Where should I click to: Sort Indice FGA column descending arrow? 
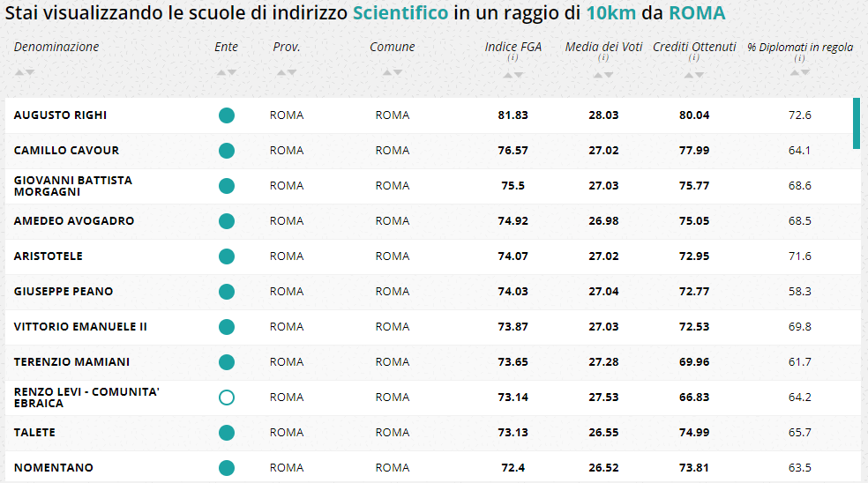(518, 75)
